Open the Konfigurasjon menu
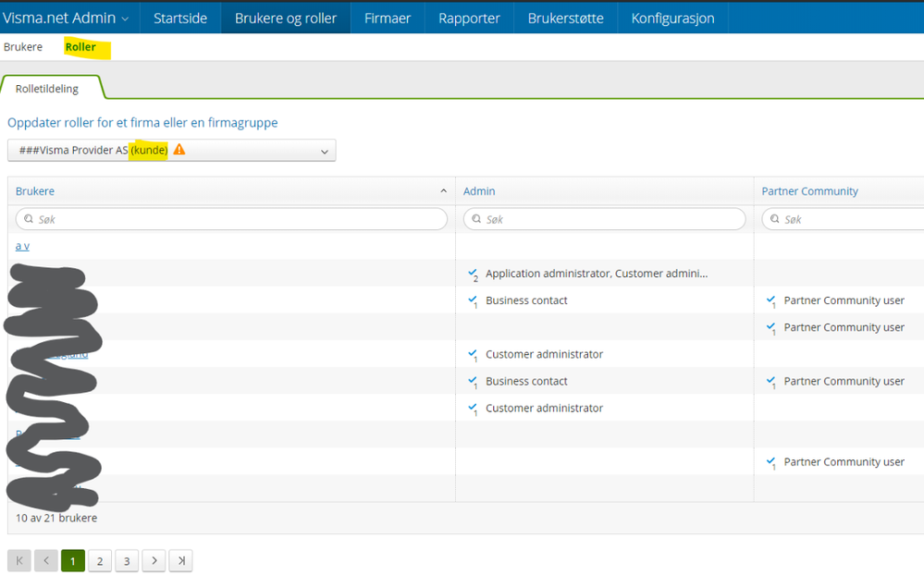Image resolution: width=924 pixels, height=587 pixels. pyautogui.click(x=673, y=18)
